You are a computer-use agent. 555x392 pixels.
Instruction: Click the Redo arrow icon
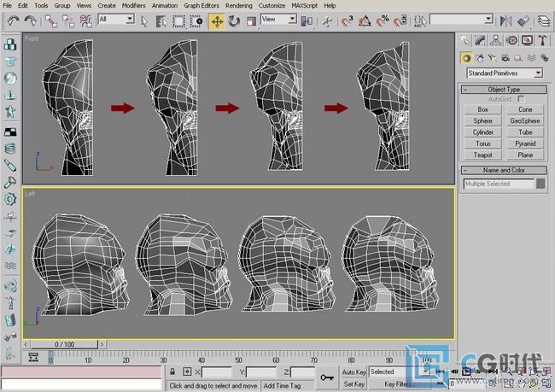pos(31,20)
